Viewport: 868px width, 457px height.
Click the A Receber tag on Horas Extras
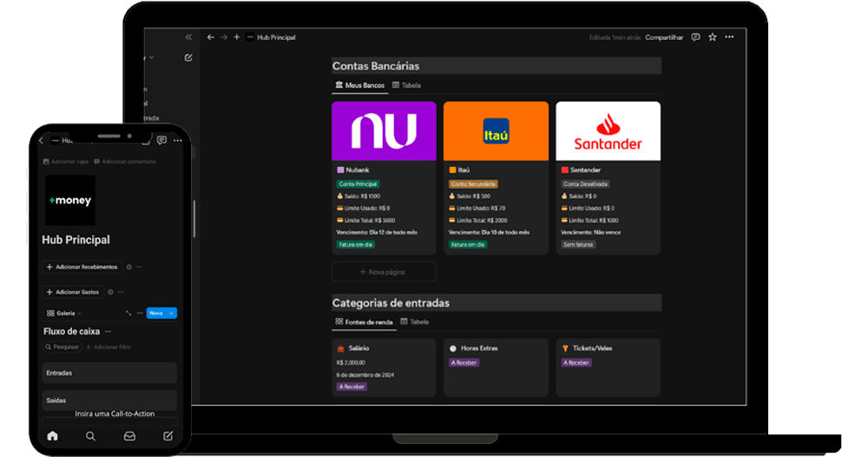(464, 363)
